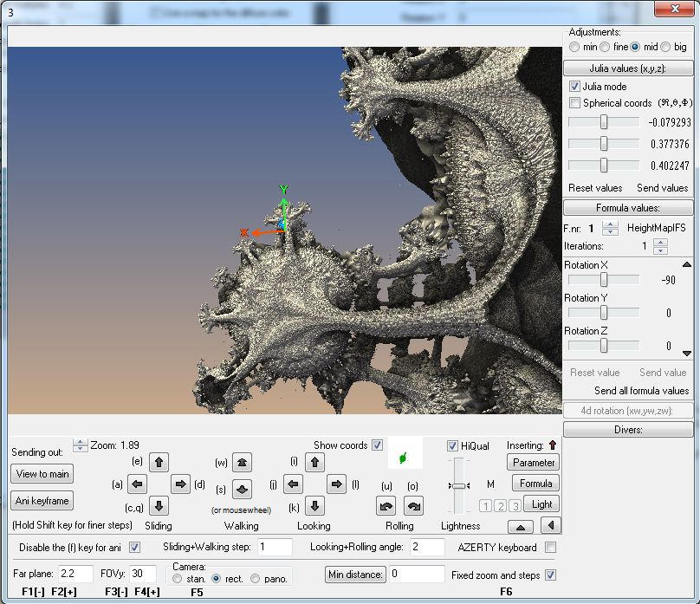
Task: Choose the pano. camera option
Action: [x=255, y=579]
